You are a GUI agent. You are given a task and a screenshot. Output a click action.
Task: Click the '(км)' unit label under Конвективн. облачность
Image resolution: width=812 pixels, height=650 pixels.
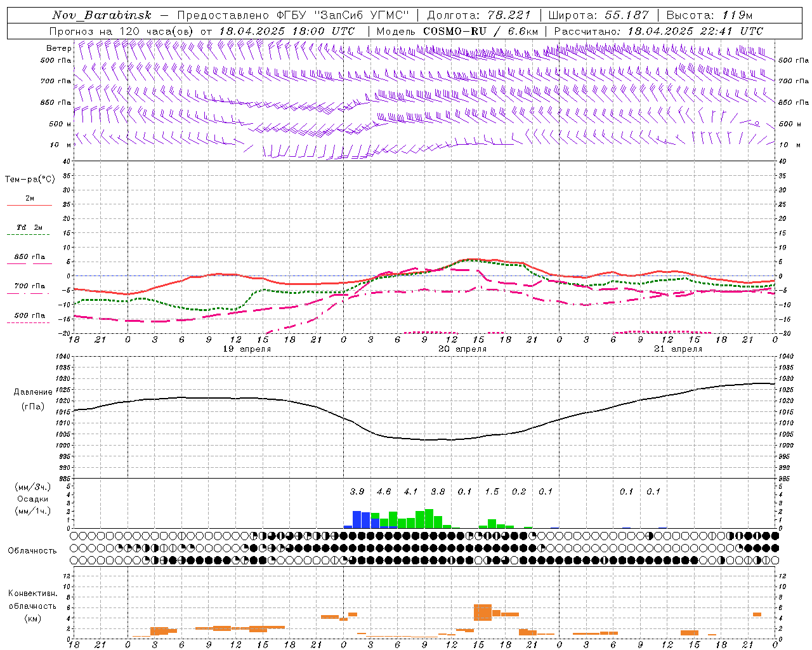click(x=32, y=618)
